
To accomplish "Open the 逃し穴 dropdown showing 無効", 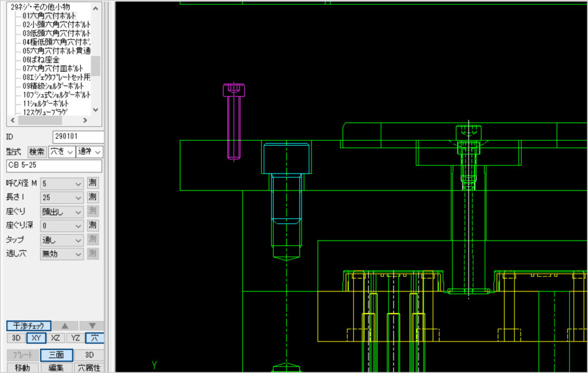I will click(x=62, y=254).
